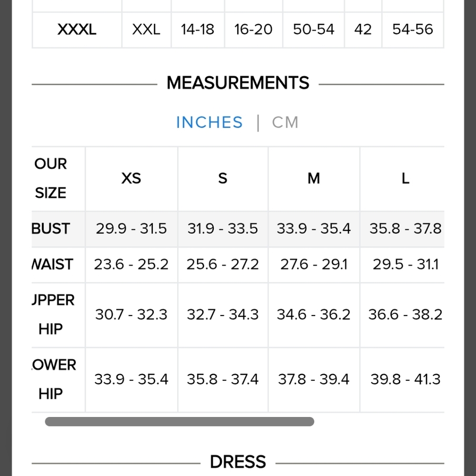Click the LOWER HIP row label
Image resolution: width=476 pixels, height=476 pixels.
[54, 379]
